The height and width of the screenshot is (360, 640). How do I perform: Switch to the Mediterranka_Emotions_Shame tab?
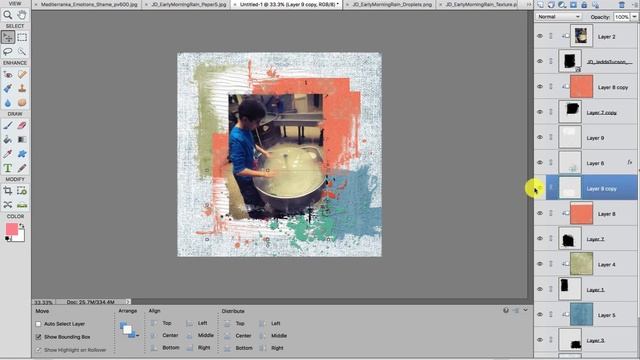[x=87, y=4]
